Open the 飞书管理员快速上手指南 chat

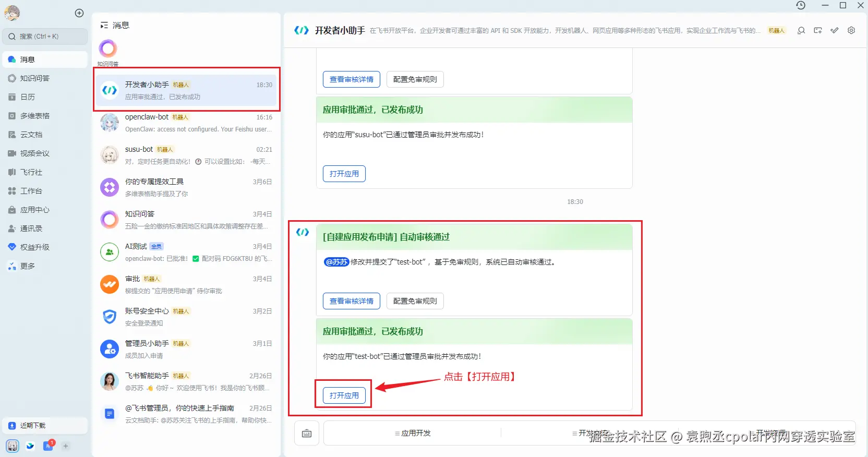click(x=187, y=414)
